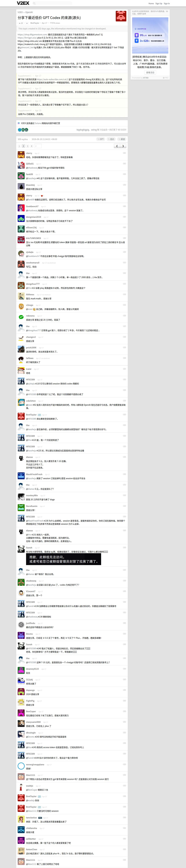The height and width of the screenshot is (868, 186).
Task: Open the auto-subscribe.com/cat/2 link
Action: [52, 80]
